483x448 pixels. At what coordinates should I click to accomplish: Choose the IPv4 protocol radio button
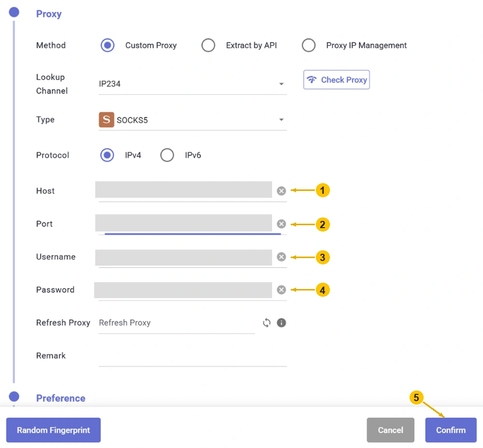point(107,155)
